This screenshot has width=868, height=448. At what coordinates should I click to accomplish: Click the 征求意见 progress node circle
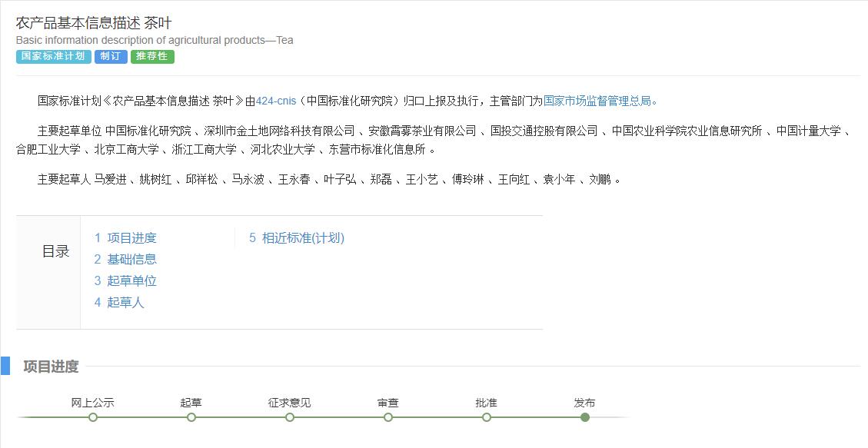(x=290, y=417)
